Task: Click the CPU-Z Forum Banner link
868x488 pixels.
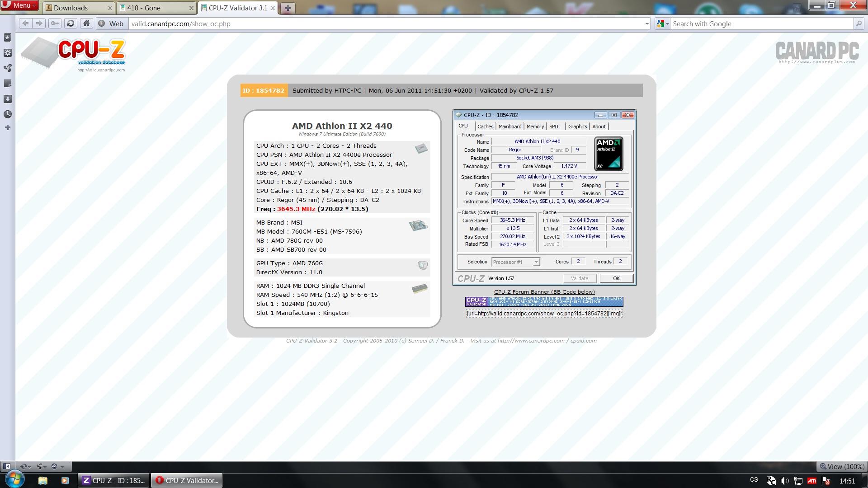Action: click(544, 292)
